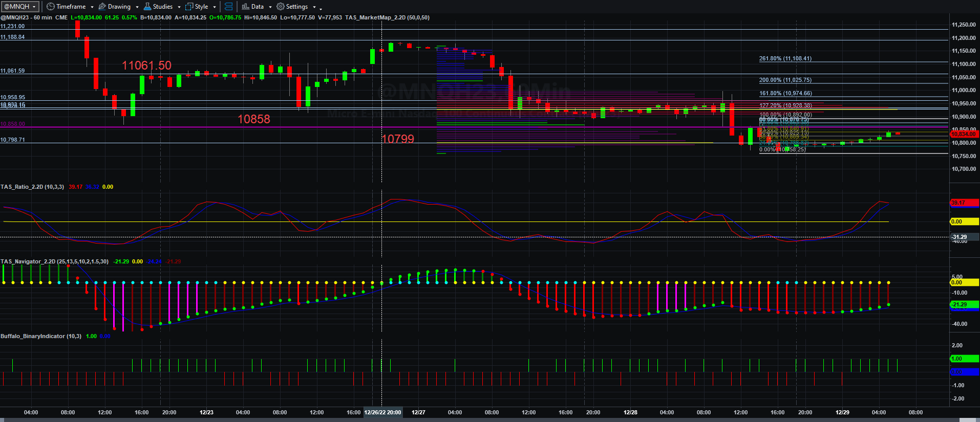
Task: Expand the Drawing dropdown arrow
Action: 137,7
